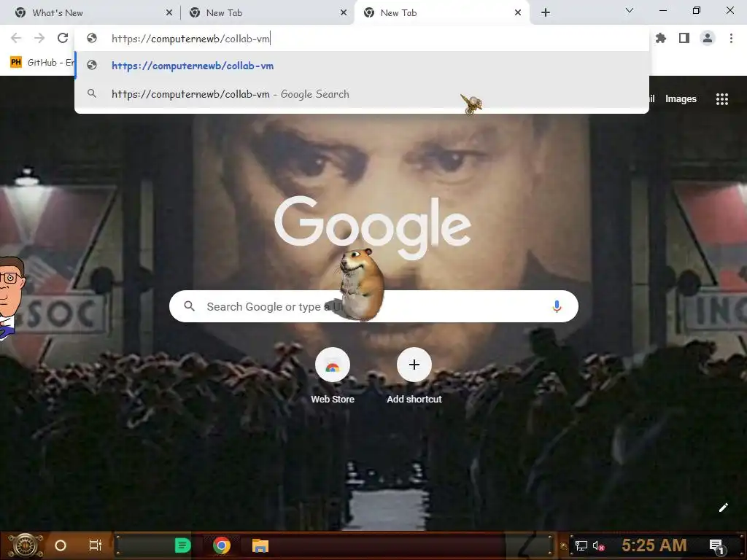Open the profile avatar menu
The image size is (747, 560).
708,38
